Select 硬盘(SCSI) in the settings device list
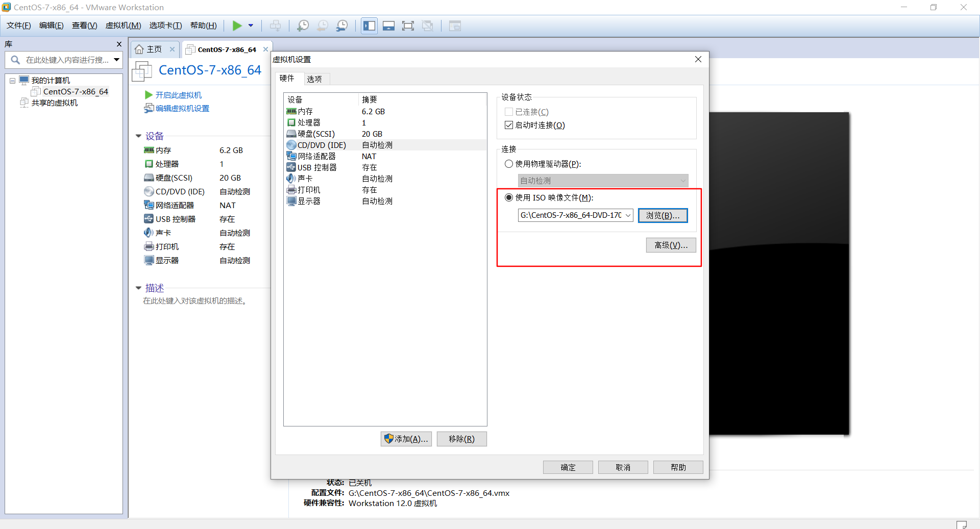Image resolution: width=980 pixels, height=529 pixels. click(x=385, y=134)
